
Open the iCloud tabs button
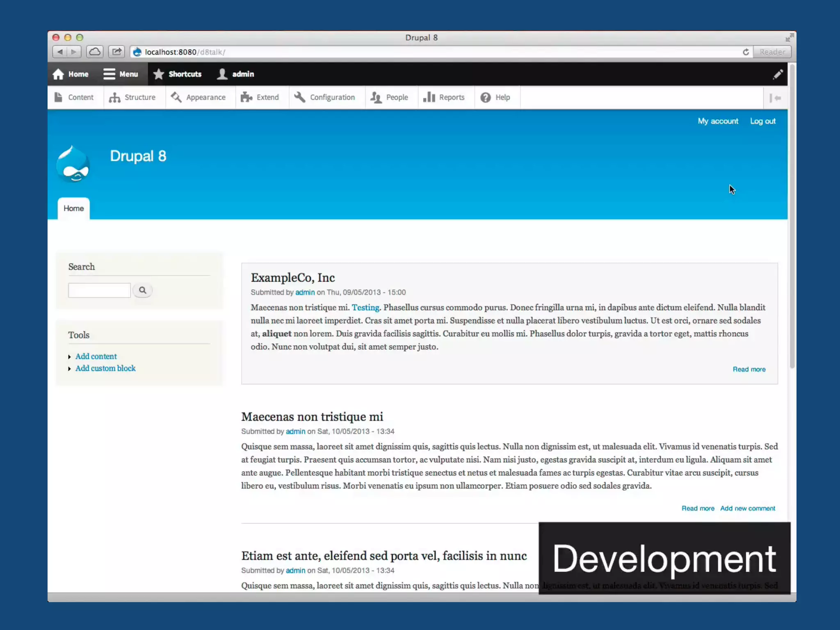[x=95, y=52]
